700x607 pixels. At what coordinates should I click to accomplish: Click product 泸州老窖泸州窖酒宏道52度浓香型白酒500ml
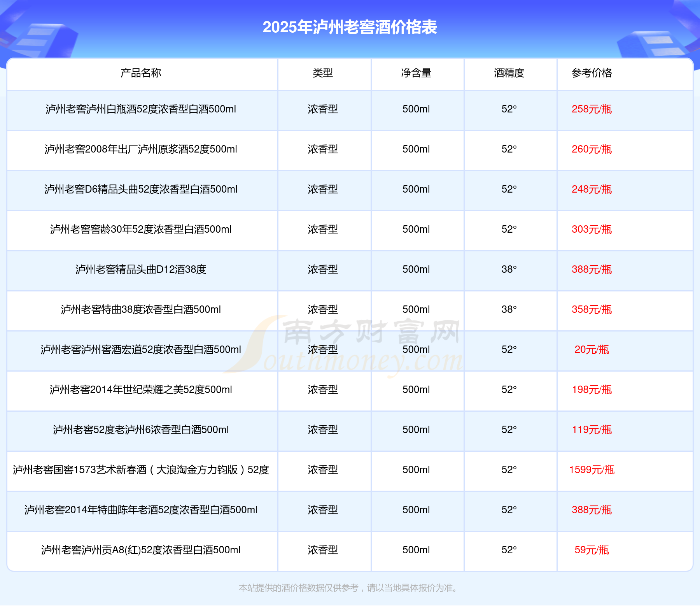click(x=141, y=350)
